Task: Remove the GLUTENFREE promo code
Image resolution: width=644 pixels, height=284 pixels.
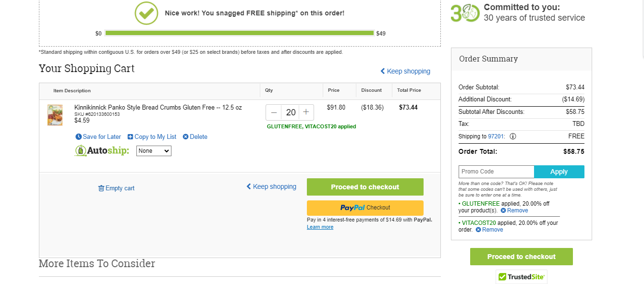Action: [x=514, y=210]
